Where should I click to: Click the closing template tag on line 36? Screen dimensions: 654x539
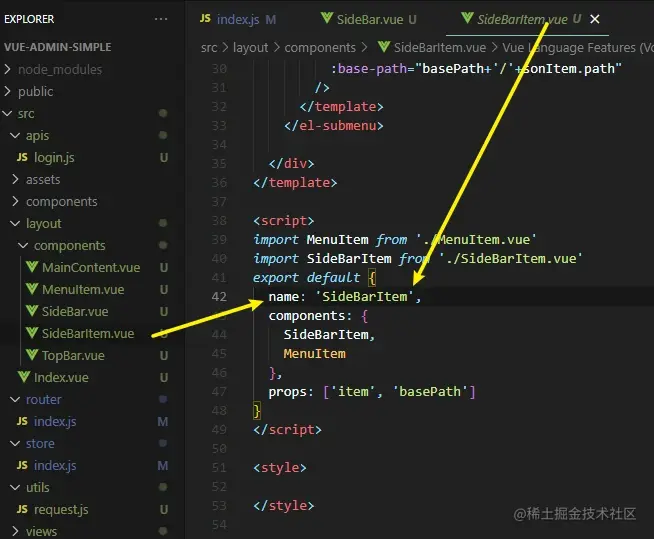(x=295, y=183)
